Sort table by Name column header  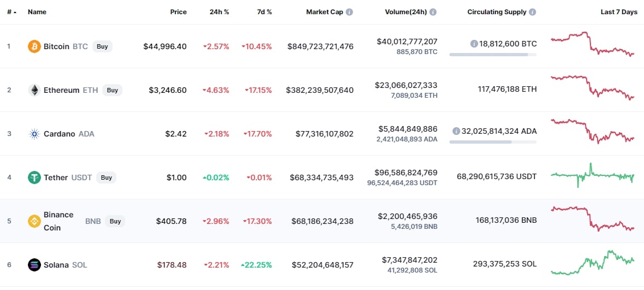tap(37, 12)
